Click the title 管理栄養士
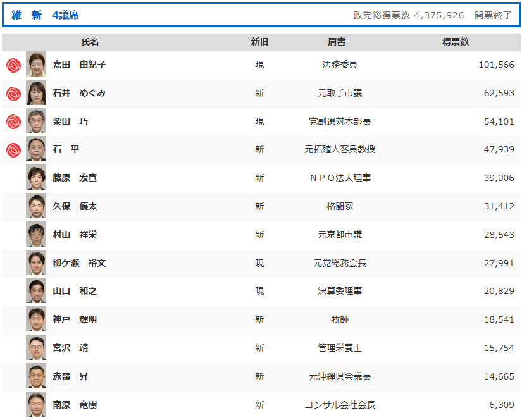 tap(340, 348)
